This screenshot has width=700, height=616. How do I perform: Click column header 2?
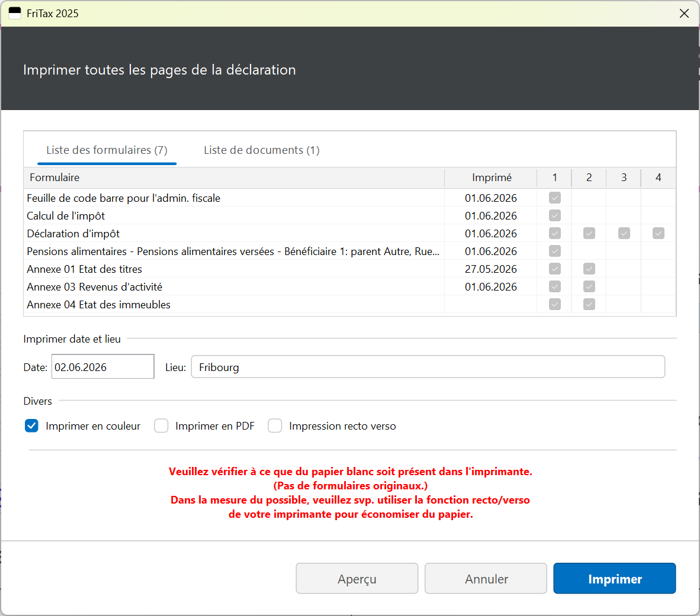pyautogui.click(x=589, y=178)
